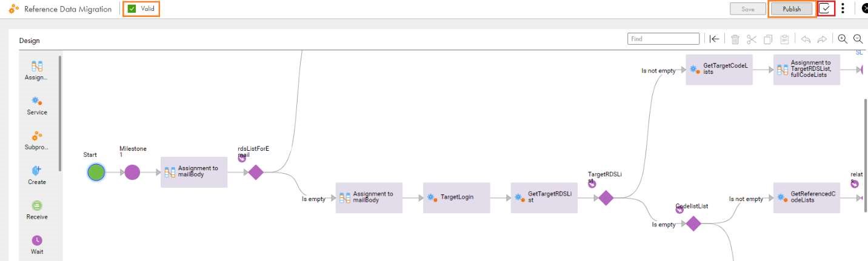Click the Cut scissors icon
The image size is (868, 261).
pos(752,39)
